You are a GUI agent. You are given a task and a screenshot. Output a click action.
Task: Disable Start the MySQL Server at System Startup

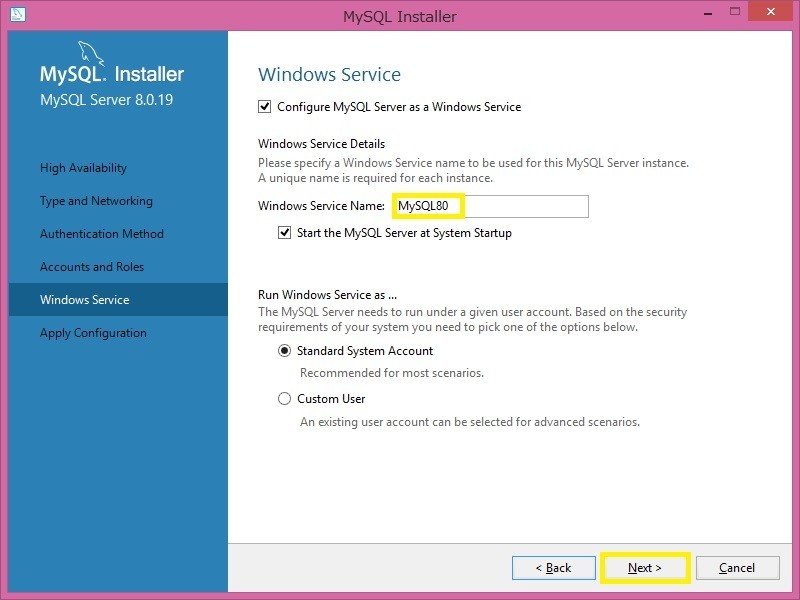pyautogui.click(x=283, y=233)
